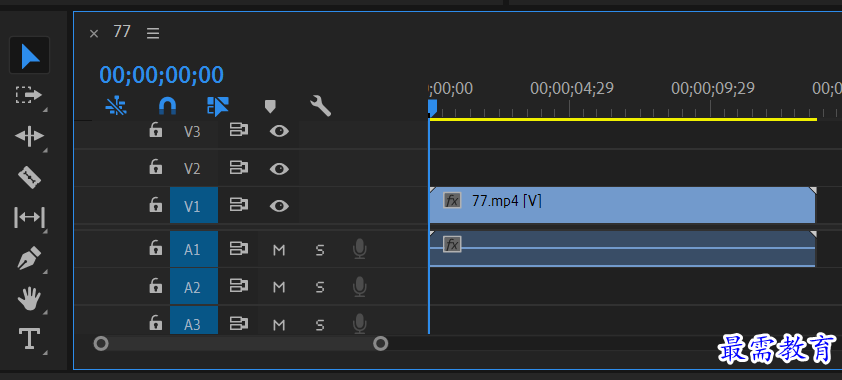Hide track V1 output with eye
842x380 pixels.
[279, 206]
